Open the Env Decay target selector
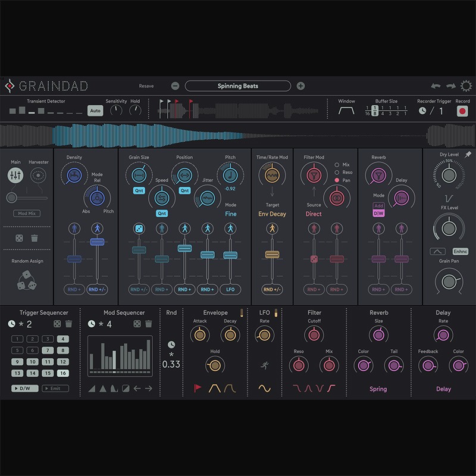476x476 pixels. 272,214
